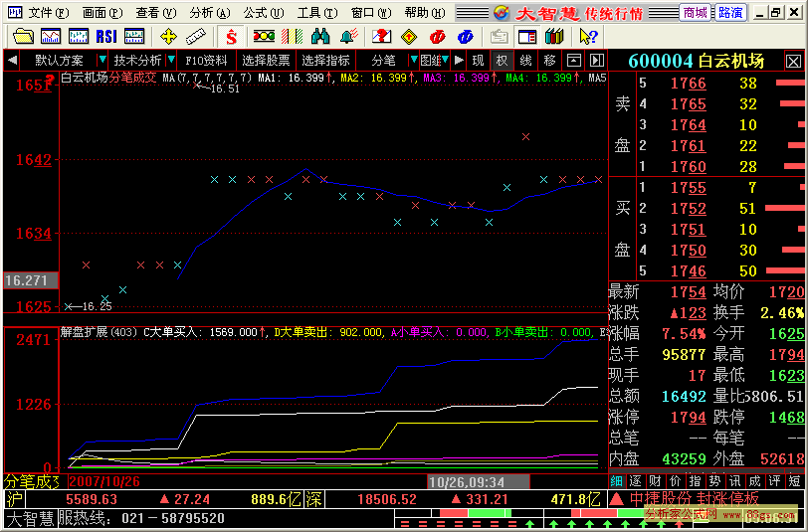
Task: Open the 分析(A) menu
Action: (209, 12)
